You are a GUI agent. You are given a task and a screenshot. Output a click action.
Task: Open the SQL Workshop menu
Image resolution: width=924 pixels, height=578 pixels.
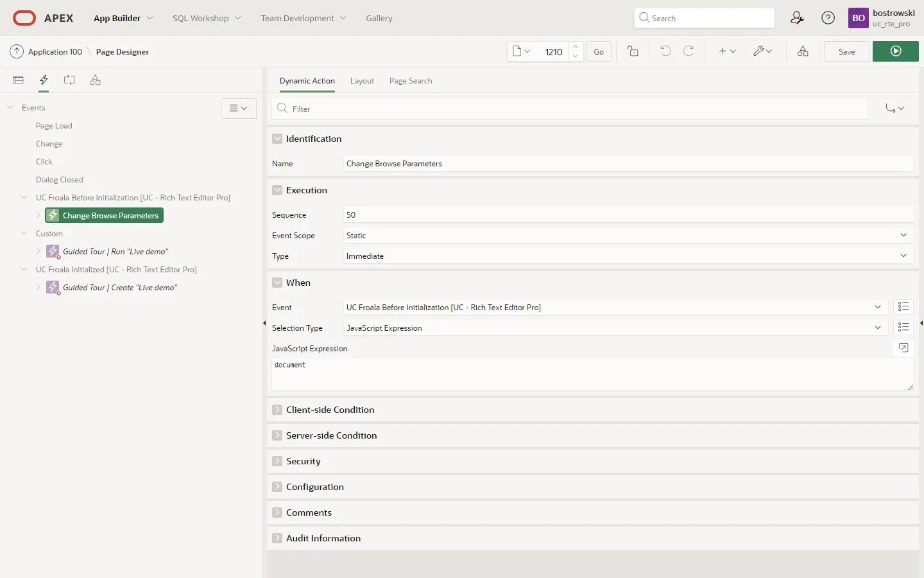click(x=206, y=18)
